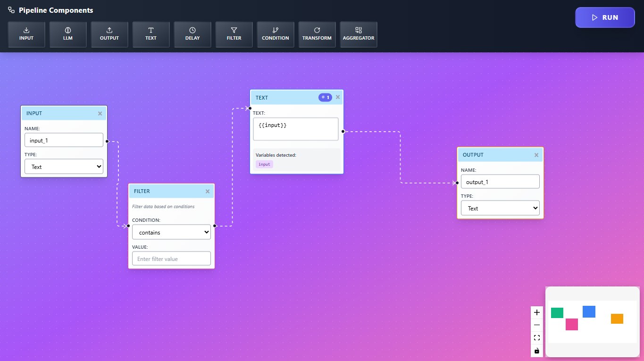644x361 pixels.
Task: Add a Filter node from toolbar
Action: (234, 34)
